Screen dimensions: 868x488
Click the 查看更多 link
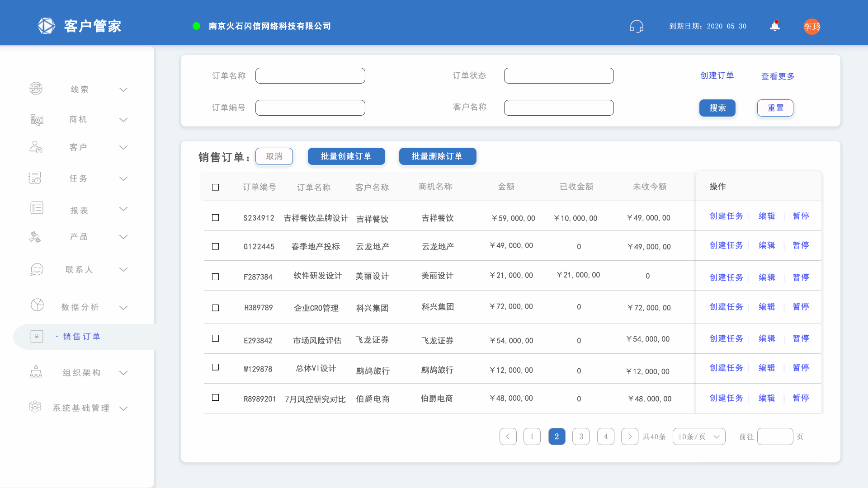778,76
